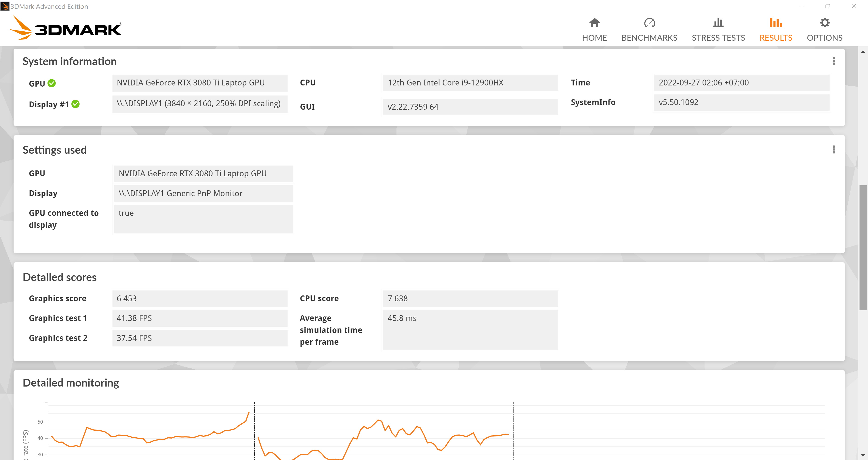Screen dimensions: 868x460
Task: Click the Generic PnP Monitor value
Action: pos(203,193)
